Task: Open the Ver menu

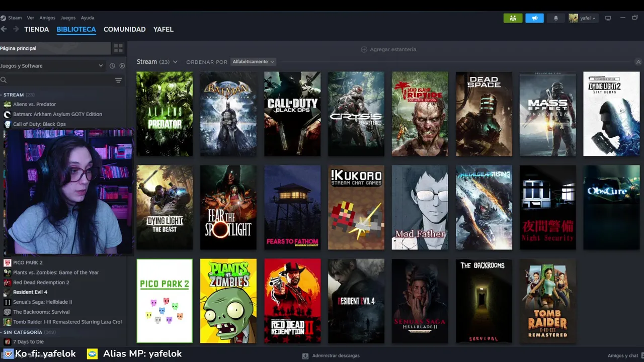Action: tap(31, 18)
